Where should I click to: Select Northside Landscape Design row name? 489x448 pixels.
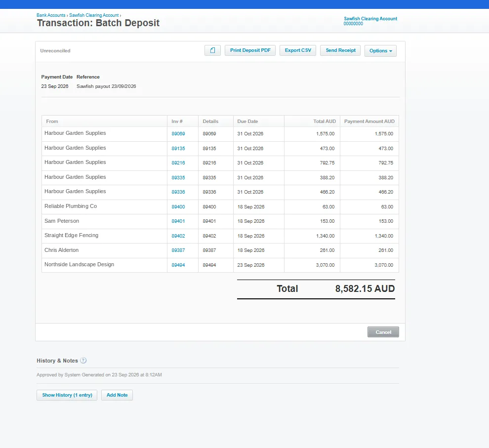[x=79, y=264]
